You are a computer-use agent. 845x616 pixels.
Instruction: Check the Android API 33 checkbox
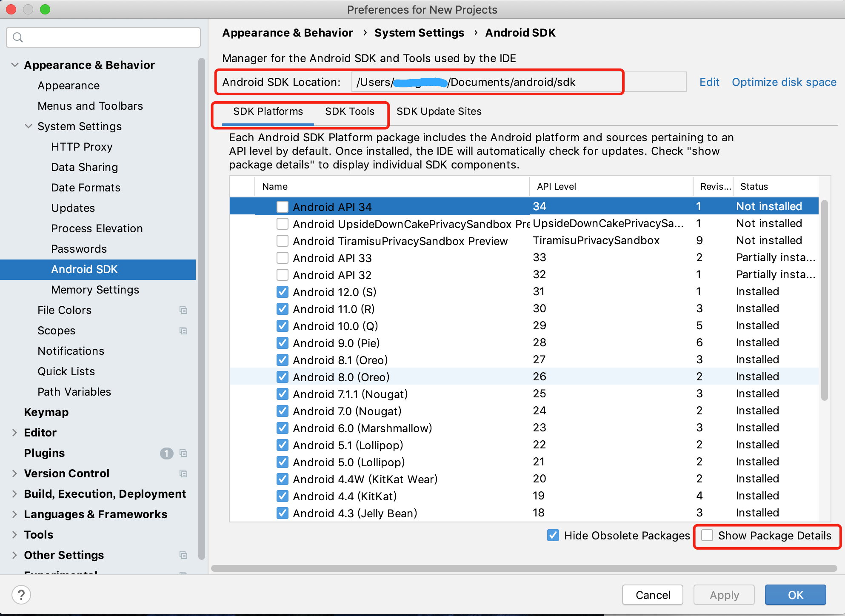coord(283,258)
